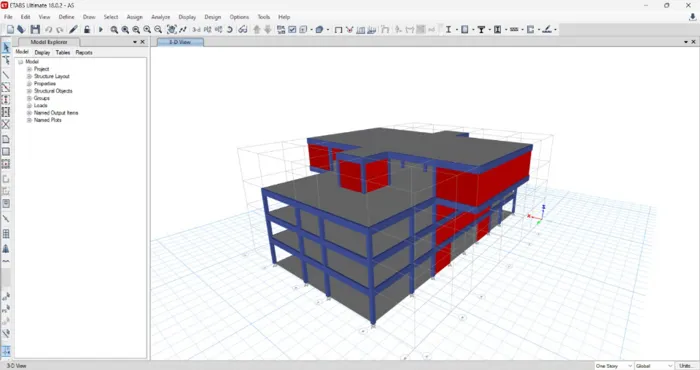Switch to the Tables tab

62,53
